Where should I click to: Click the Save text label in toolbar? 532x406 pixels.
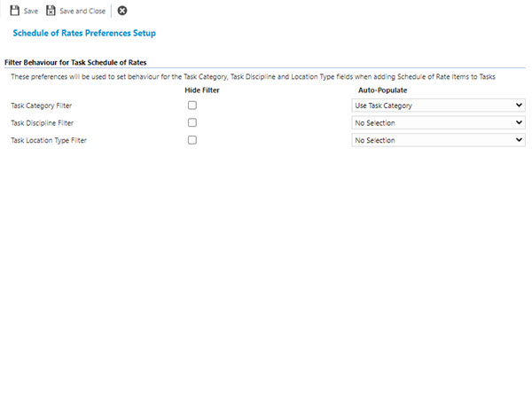tap(31, 12)
